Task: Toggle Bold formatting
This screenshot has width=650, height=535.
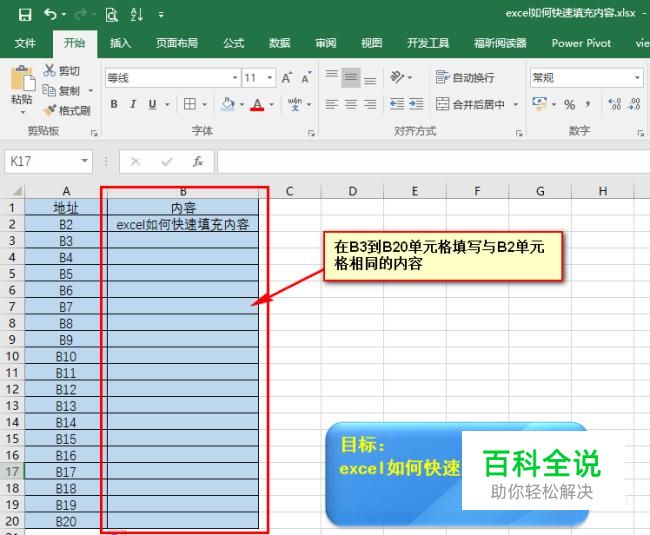Action: click(114, 104)
